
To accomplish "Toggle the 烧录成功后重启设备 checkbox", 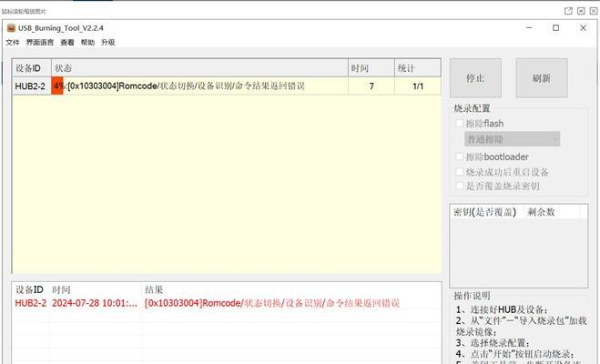I will click(460, 172).
